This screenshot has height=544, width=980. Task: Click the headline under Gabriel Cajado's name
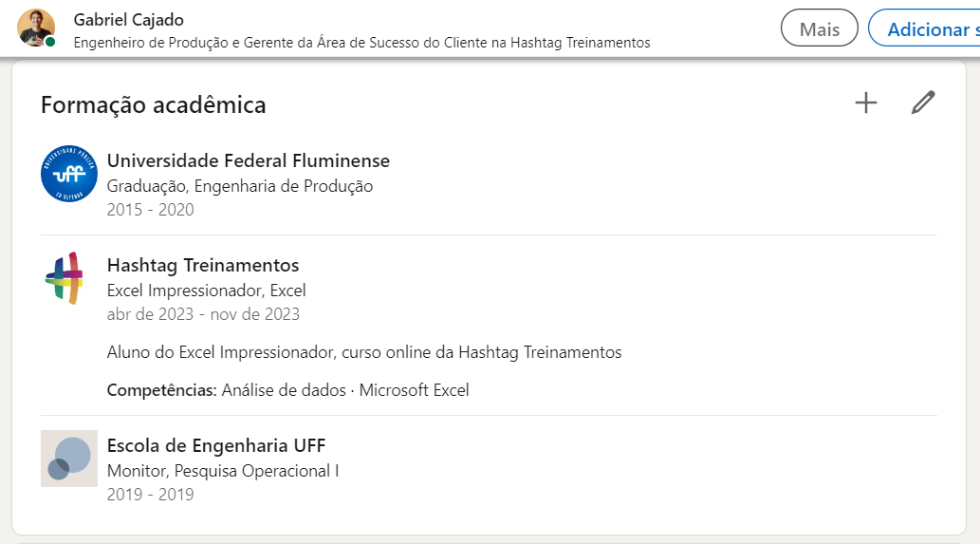coord(361,43)
